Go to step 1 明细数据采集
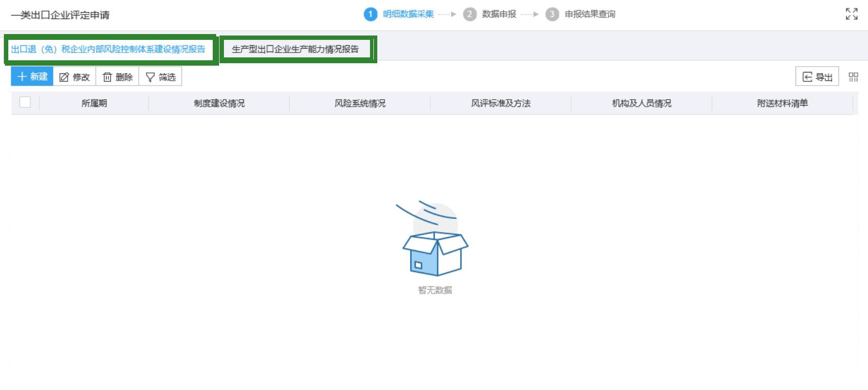868x390 pixels. pyautogui.click(x=399, y=14)
